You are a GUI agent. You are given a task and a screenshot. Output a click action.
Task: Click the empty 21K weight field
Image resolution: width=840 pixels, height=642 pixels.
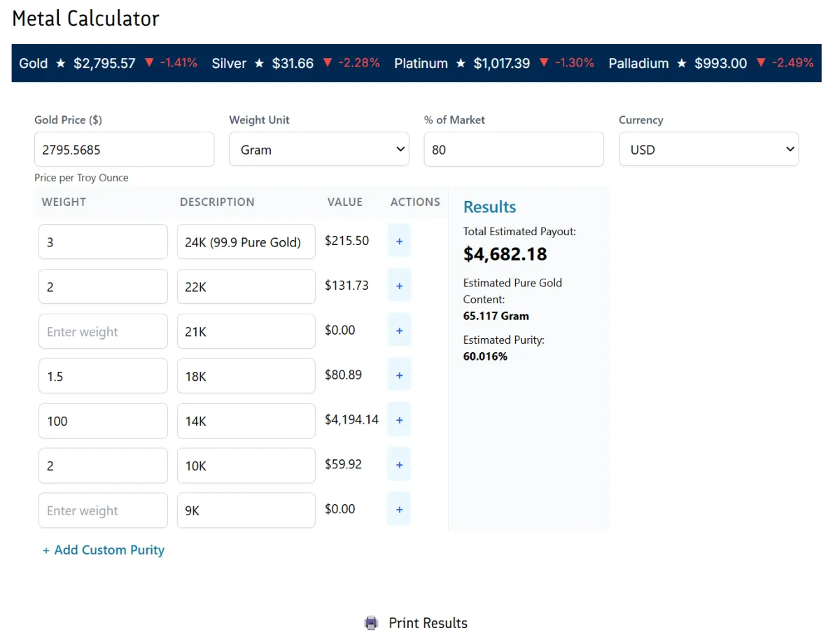tap(103, 331)
